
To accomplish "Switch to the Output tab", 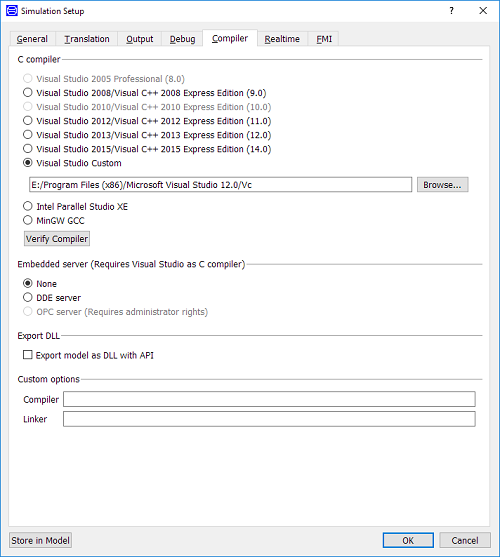I will point(140,39).
